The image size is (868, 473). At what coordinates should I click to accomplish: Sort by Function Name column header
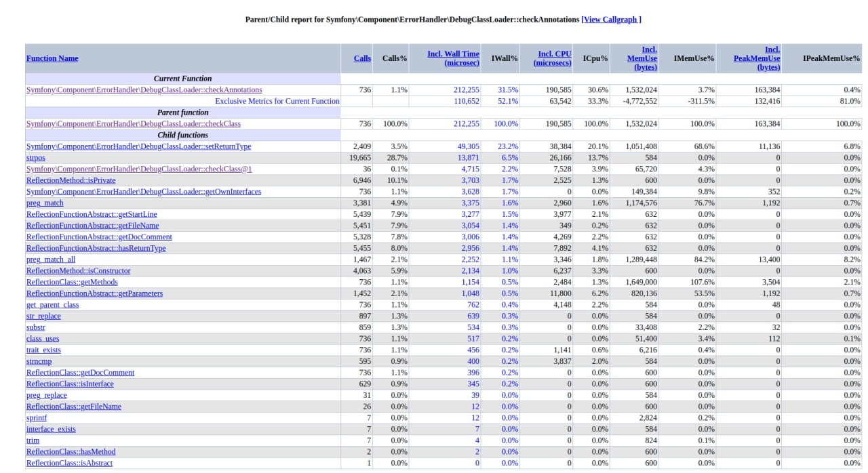pos(52,58)
